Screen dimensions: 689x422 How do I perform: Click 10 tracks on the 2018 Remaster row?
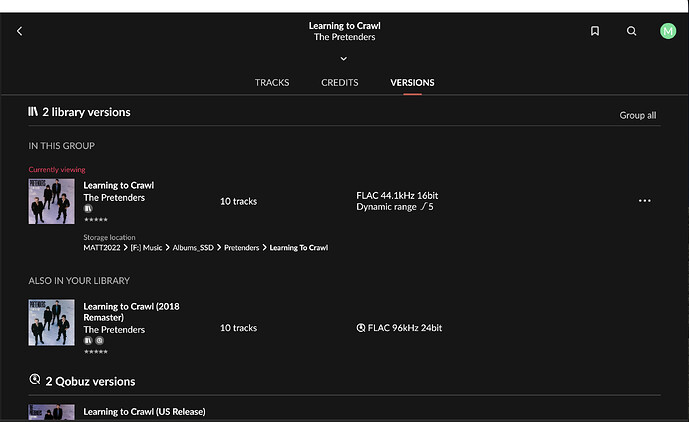[x=239, y=328]
